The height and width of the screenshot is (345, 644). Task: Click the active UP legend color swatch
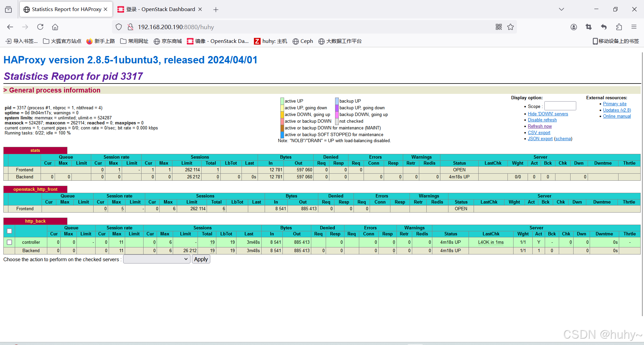coord(282,101)
